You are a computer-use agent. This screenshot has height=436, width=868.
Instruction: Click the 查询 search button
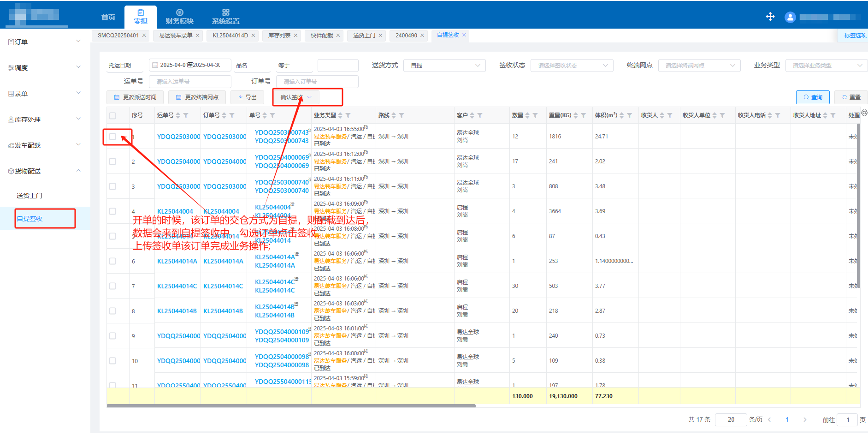[812, 97]
